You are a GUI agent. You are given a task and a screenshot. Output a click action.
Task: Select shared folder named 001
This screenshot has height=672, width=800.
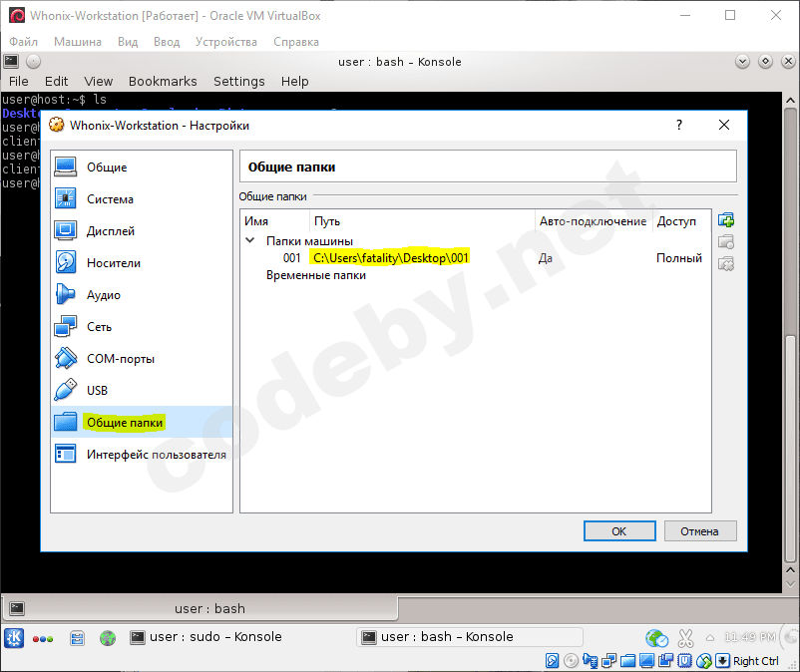(292, 258)
